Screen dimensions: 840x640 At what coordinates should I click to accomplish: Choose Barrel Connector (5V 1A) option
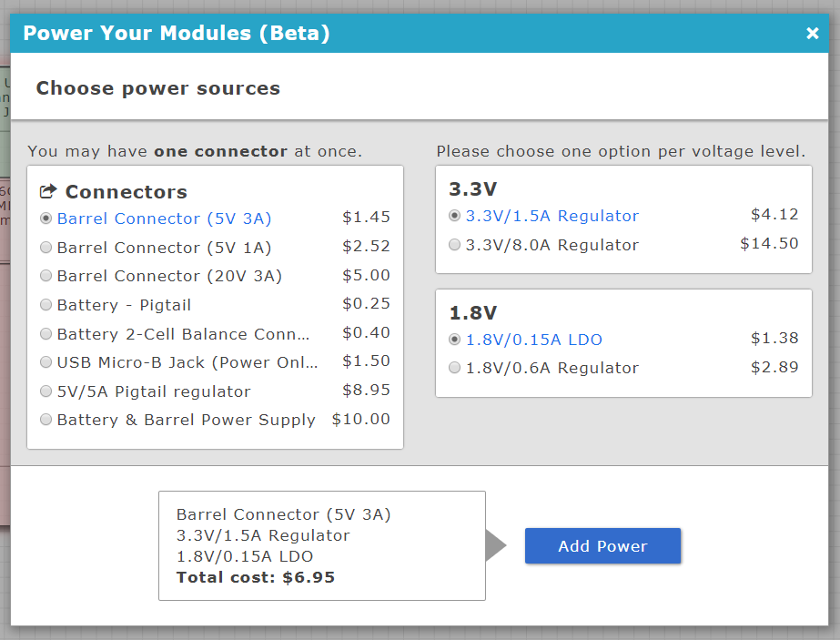(x=46, y=248)
